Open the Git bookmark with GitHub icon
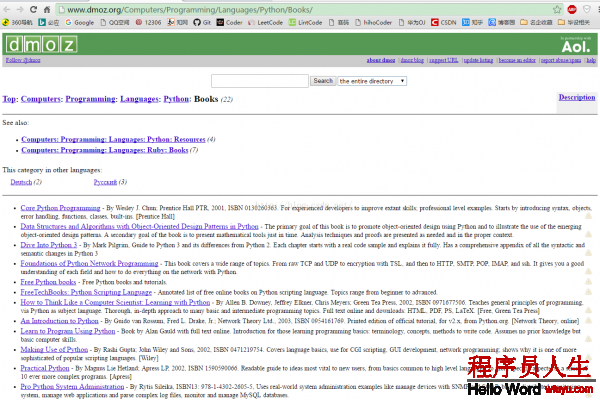Image resolution: width=600 pixels, height=400 pixels. pos(202,23)
